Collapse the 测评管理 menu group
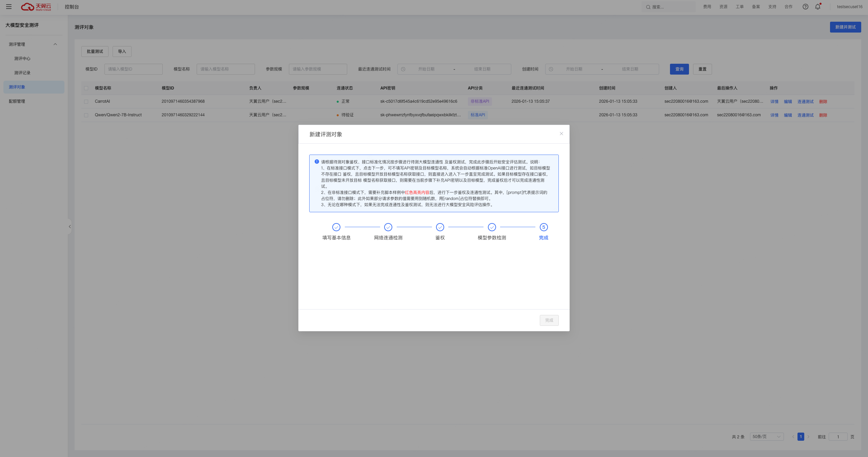This screenshot has height=457, width=868. pyautogui.click(x=55, y=44)
